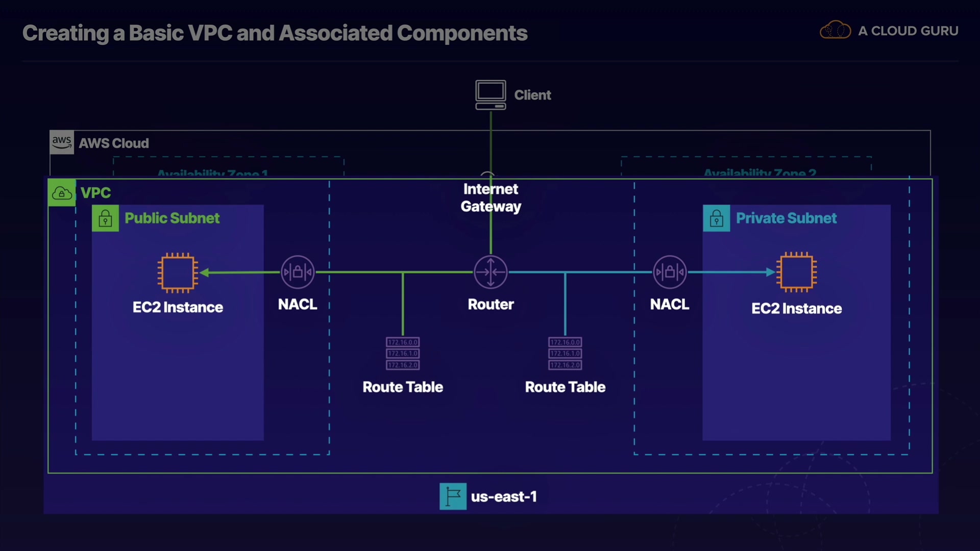Click the us-east-1 region text
Screen dimensions: 980x551
(x=504, y=497)
